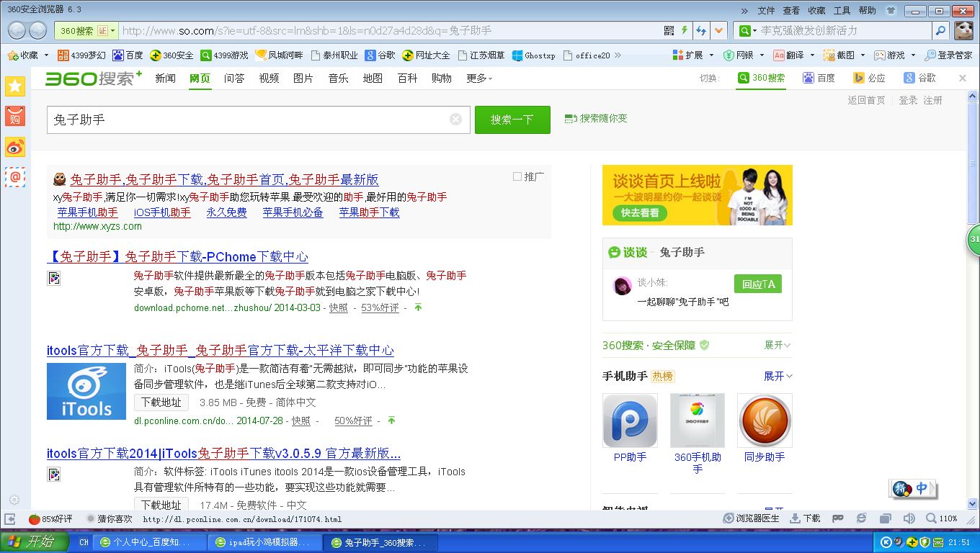Clear the search query with the X icon
This screenshot has height=553, width=980.
tap(455, 120)
